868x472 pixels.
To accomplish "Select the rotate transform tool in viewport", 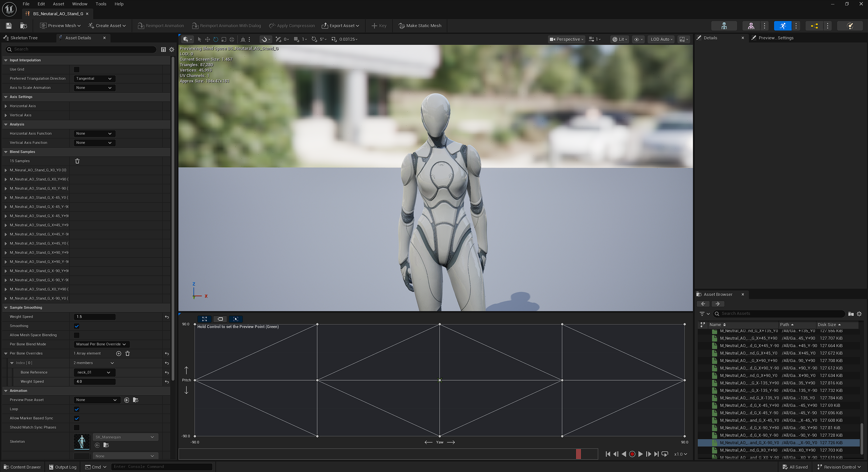I will [215, 39].
